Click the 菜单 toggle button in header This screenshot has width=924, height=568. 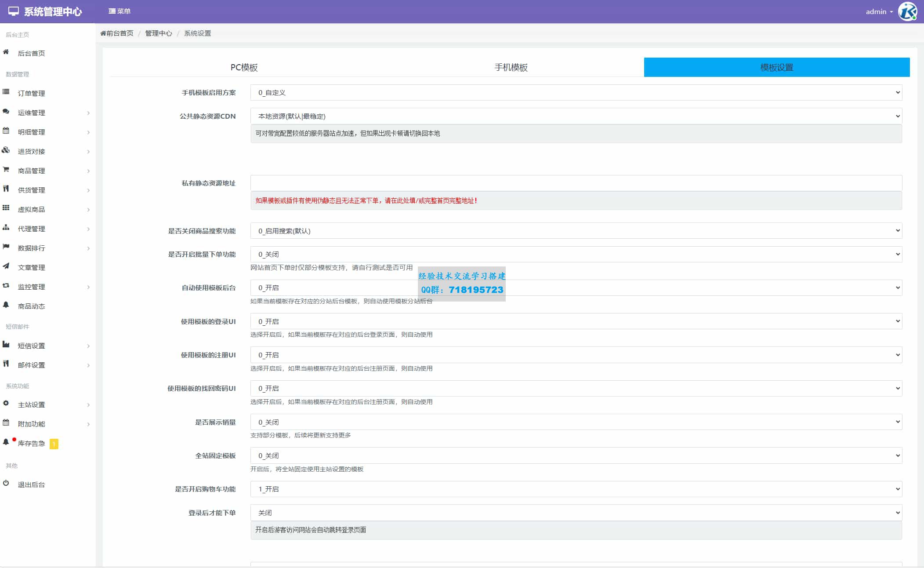click(x=120, y=11)
